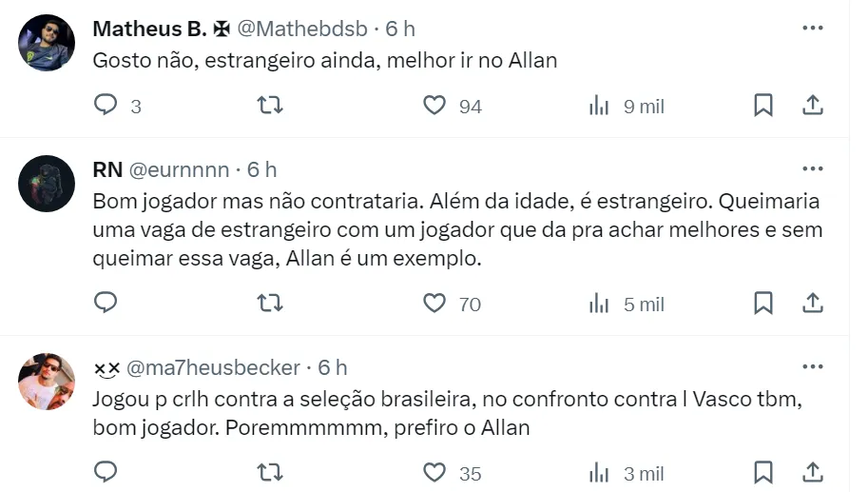Image resolution: width=868 pixels, height=492 pixels.
Task: Reply to RN's tweet
Action: 106,304
